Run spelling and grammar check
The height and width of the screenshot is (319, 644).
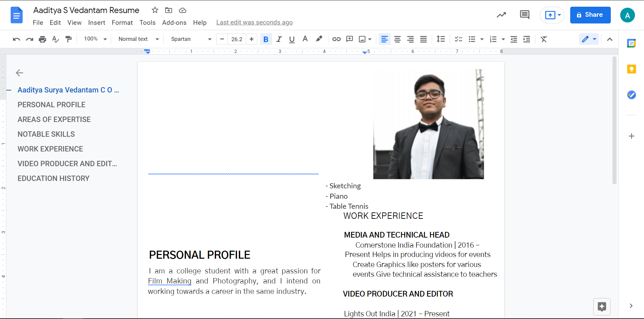point(55,39)
